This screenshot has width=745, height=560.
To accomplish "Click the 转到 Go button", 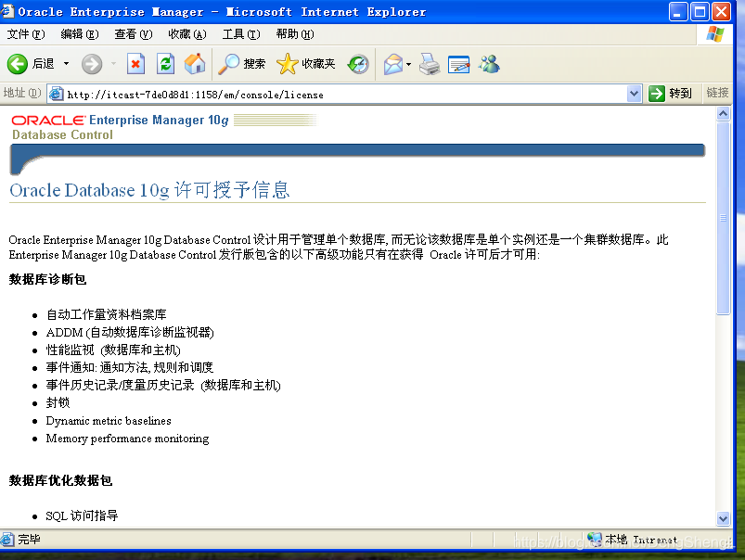I will click(671, 94).
